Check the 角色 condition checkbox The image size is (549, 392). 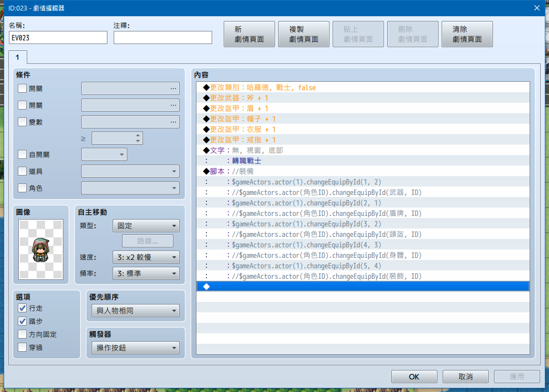point(22,188)
